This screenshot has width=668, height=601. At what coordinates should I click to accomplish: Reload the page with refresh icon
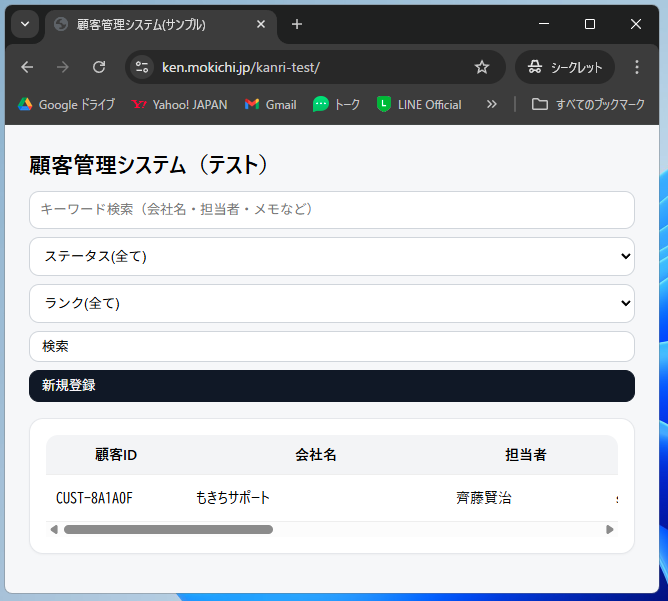(99, 67)
